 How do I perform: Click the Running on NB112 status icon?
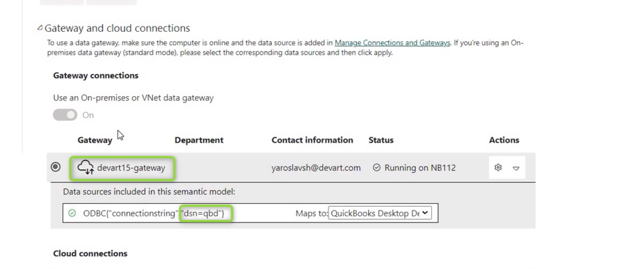coord(376,168)
